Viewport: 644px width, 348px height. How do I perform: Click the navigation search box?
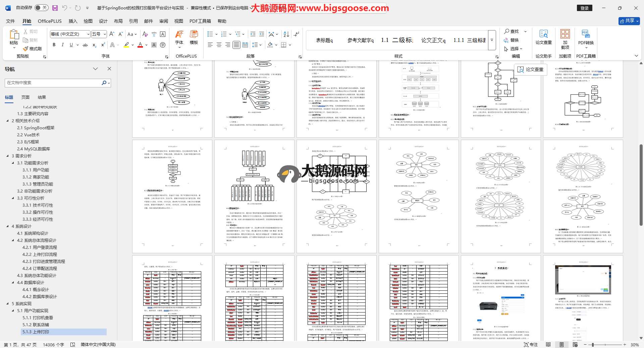54,83
